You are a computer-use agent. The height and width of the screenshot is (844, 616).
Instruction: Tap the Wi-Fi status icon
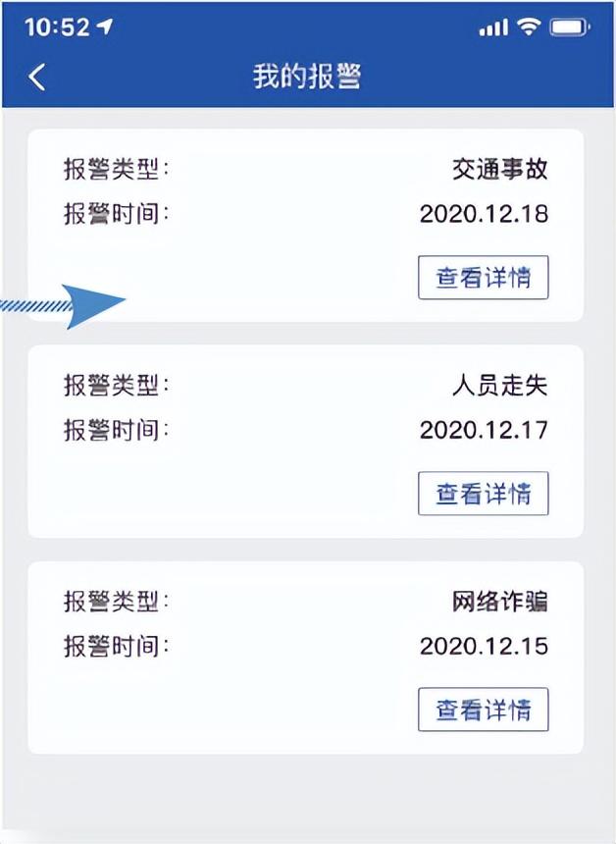point(531,27)
